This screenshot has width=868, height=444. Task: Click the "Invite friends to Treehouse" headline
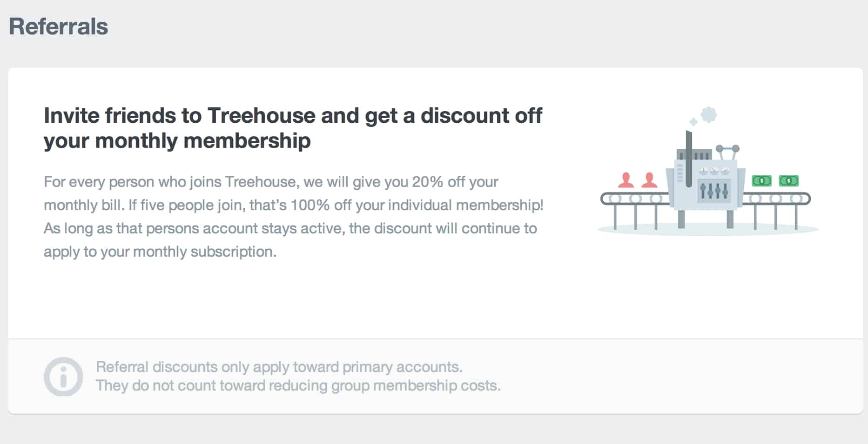(293, 115)
